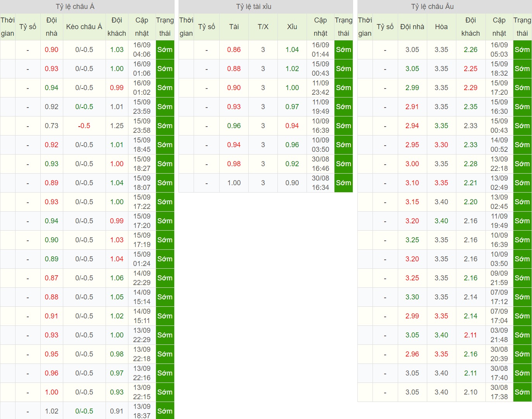Click green 0/-0.5 handicap in the 15/09 23:59 row
Image resolution: width=532 pixels, height=419 pixels.
84,107
